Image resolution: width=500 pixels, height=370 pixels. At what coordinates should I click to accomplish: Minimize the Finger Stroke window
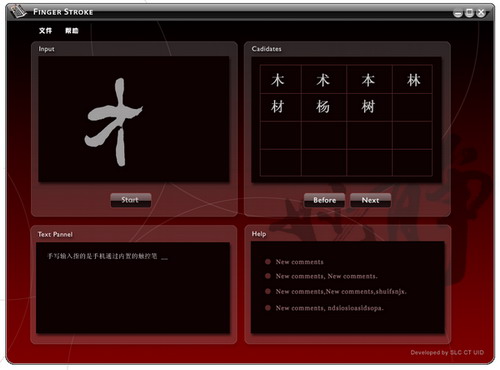[x=458, y=13]
